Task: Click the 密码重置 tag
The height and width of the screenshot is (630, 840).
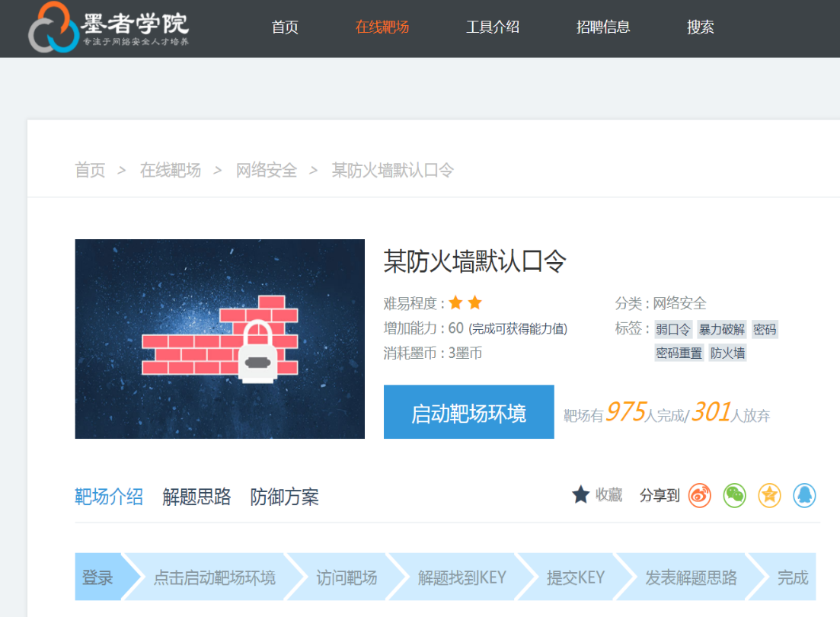Action: click(x=679, y=353)
